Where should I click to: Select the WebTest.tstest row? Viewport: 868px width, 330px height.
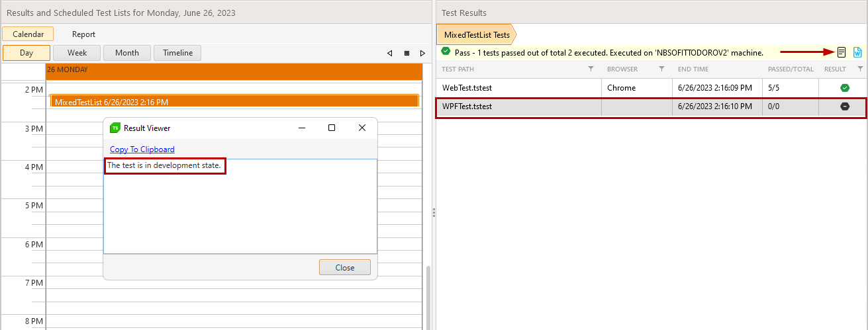point(651,87)
